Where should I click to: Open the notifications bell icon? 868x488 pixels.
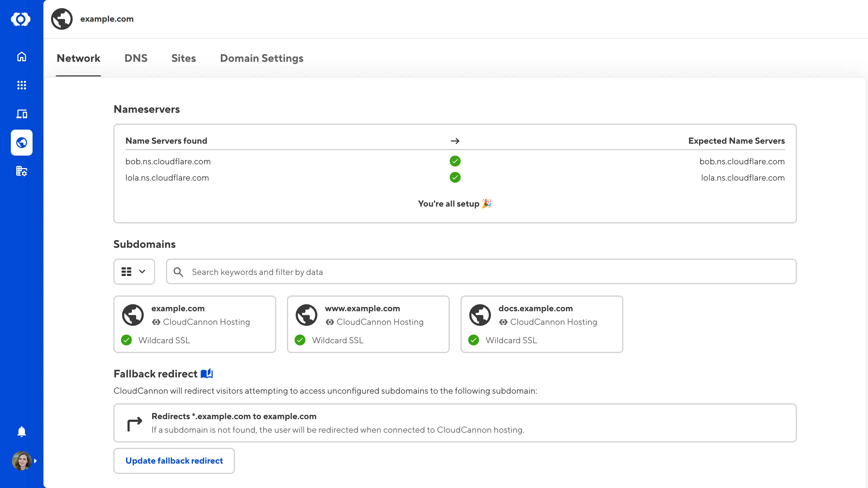coord(22,431)
